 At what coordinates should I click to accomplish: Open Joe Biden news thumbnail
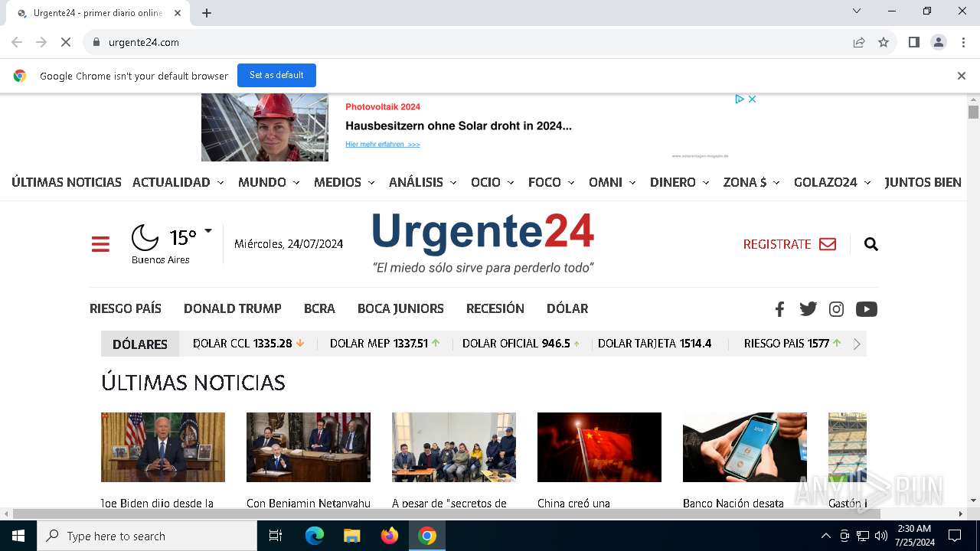(x=163, y=448)
